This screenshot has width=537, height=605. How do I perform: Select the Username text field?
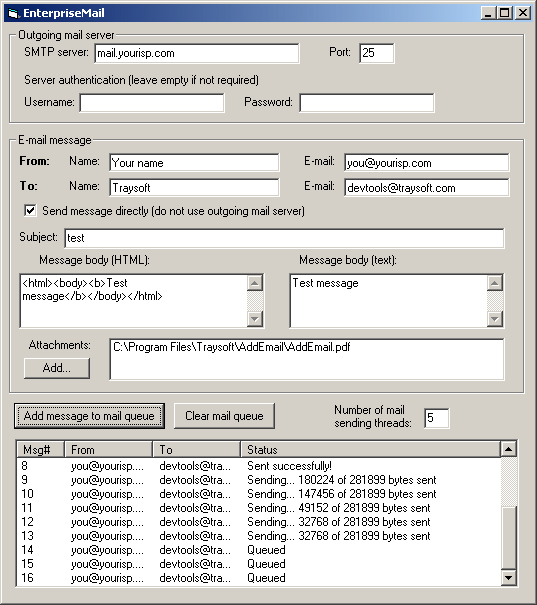point(152,103)
